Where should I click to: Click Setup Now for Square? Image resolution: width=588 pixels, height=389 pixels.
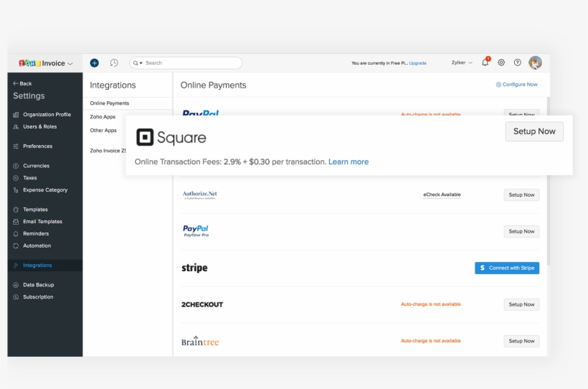pos(534,131)
